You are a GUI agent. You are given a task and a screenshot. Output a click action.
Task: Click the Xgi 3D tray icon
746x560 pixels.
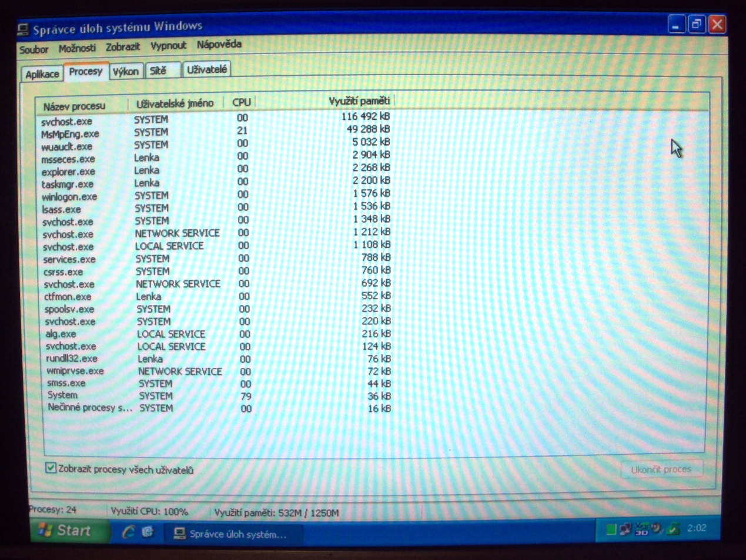(x=641, y=529)
